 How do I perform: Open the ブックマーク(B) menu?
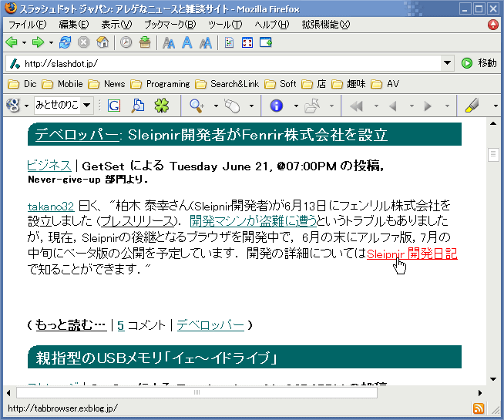170,25
